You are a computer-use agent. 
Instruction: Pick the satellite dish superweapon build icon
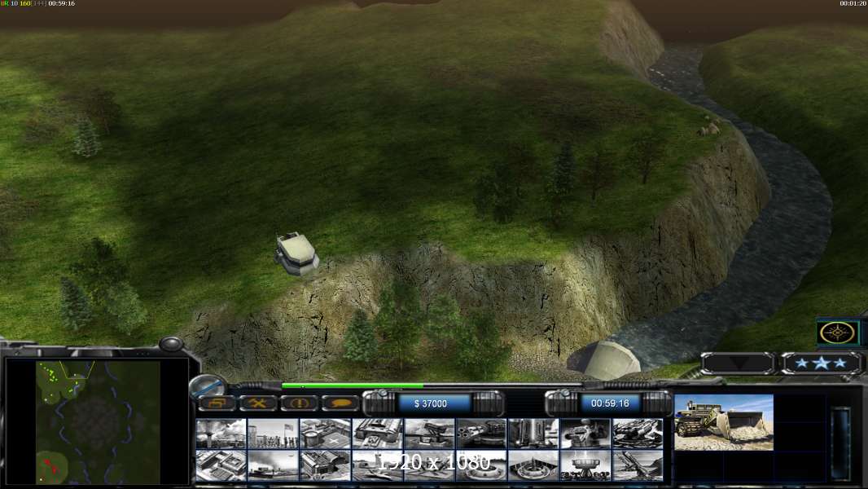[585, 465]
